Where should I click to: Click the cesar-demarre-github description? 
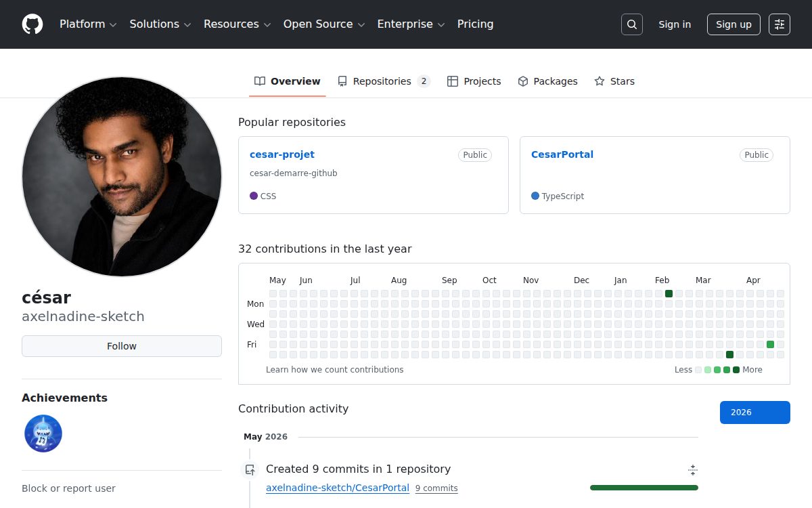coord(294,173)
